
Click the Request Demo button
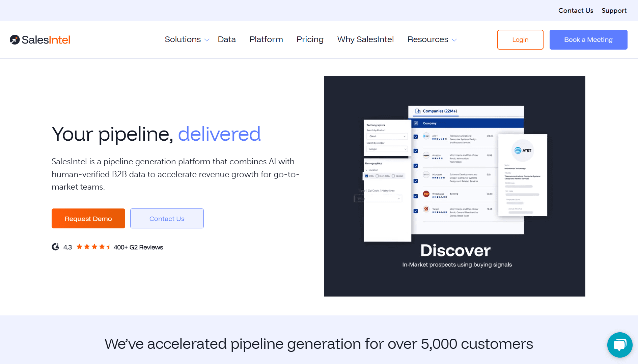(x=88, y=218)
